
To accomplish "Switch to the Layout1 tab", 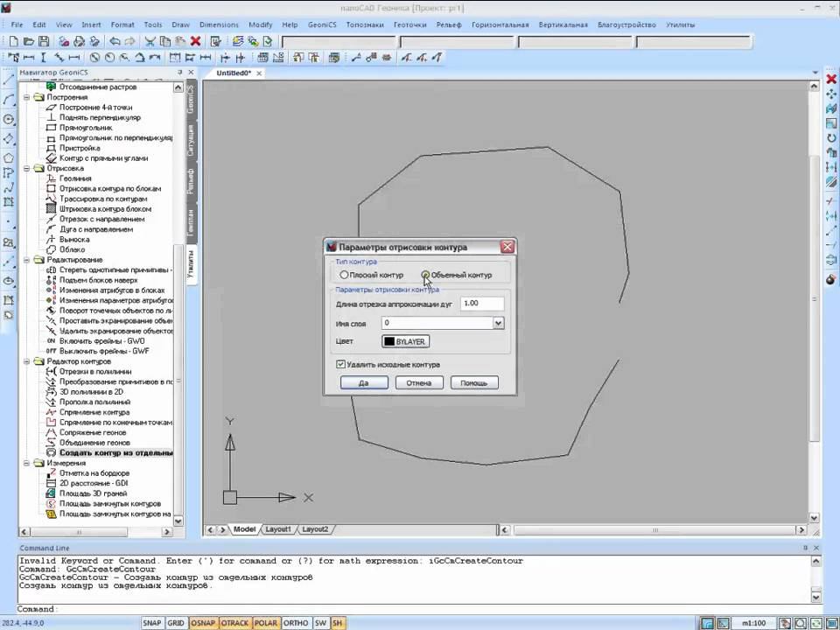I will pyautogui.click(x=278, y=529).
